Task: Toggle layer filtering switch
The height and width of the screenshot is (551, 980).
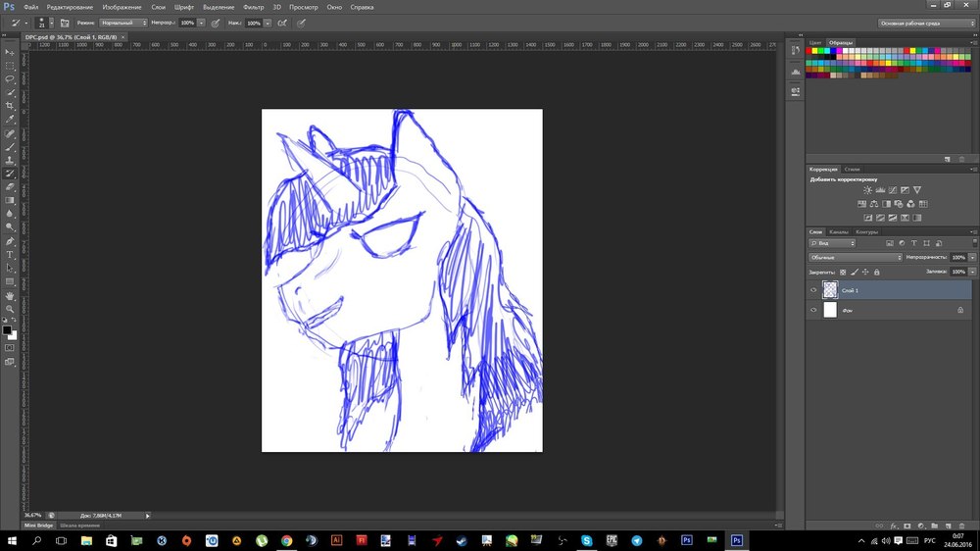Action: 974,243
